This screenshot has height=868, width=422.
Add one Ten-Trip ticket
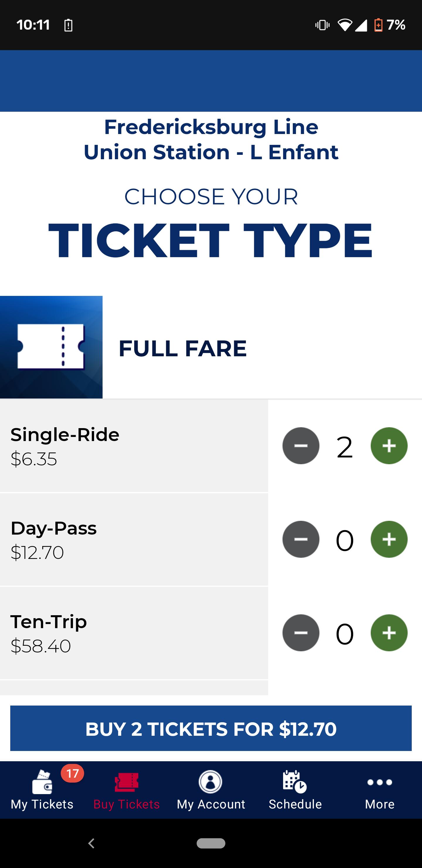(389, 633)
